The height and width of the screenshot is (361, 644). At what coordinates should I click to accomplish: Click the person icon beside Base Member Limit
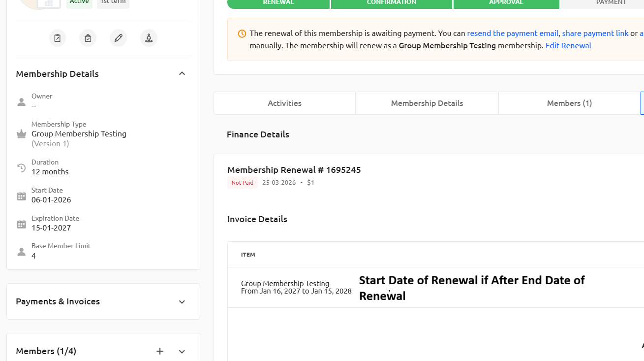pos(21,252)
